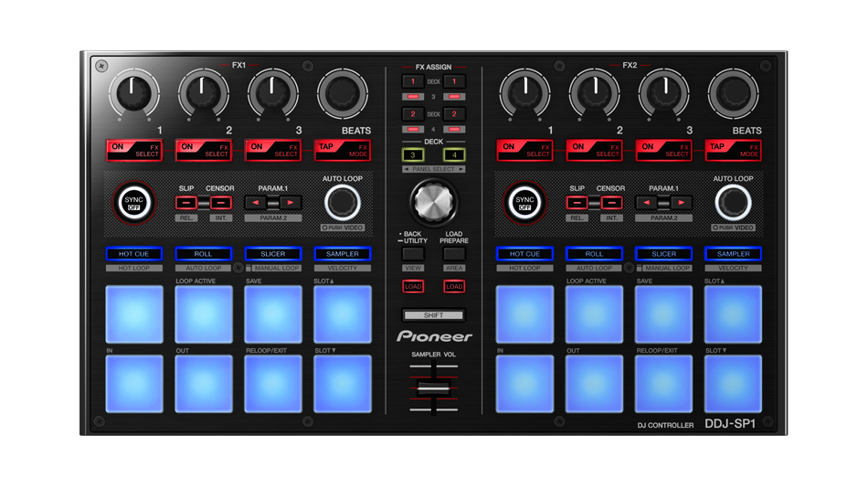Hit the left deck LOOP ACTIVE pad
This screenshot has height=488, width=868.
[x=203, y=314]
